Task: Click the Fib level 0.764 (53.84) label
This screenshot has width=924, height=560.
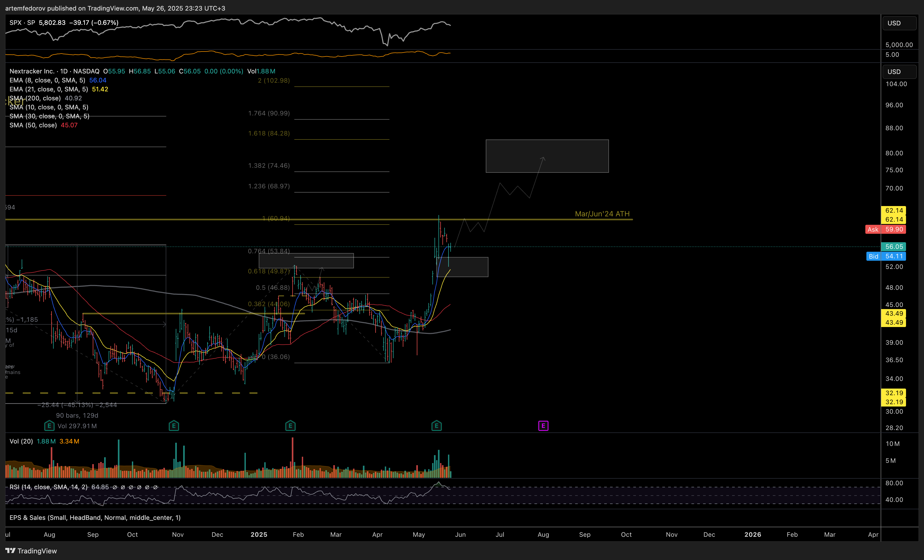Action: (x=269, y=251)
